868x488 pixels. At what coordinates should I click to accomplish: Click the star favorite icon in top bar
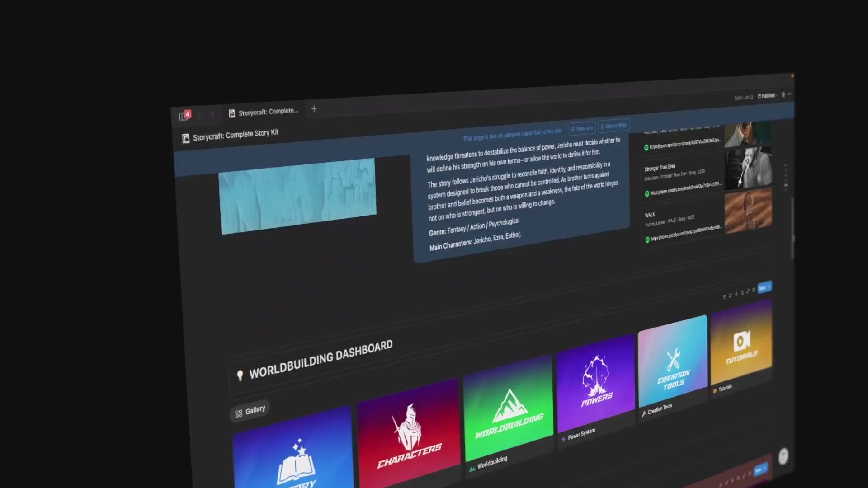(x=783, y=94)
